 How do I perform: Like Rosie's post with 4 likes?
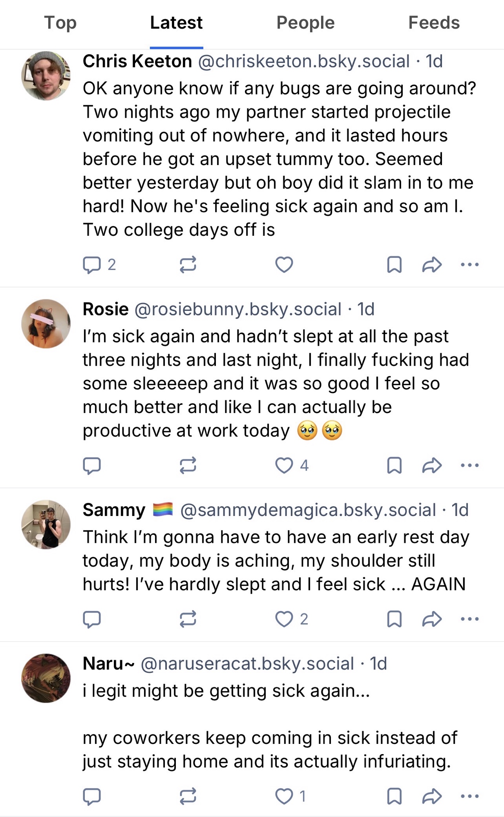284,465
